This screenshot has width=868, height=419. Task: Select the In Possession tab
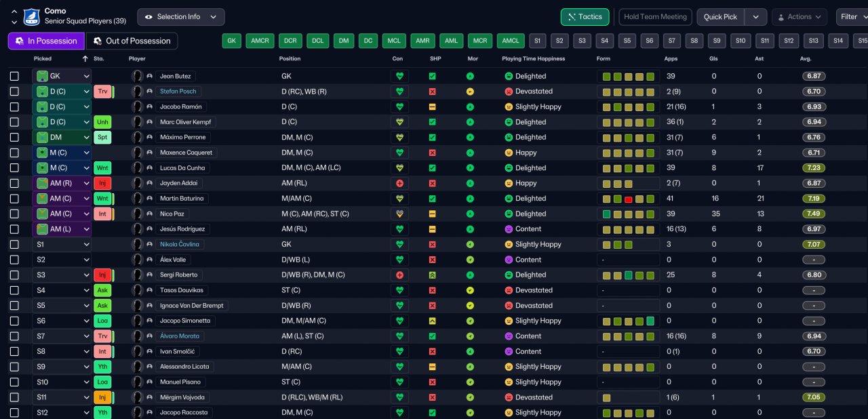click(x=46, y=41)
